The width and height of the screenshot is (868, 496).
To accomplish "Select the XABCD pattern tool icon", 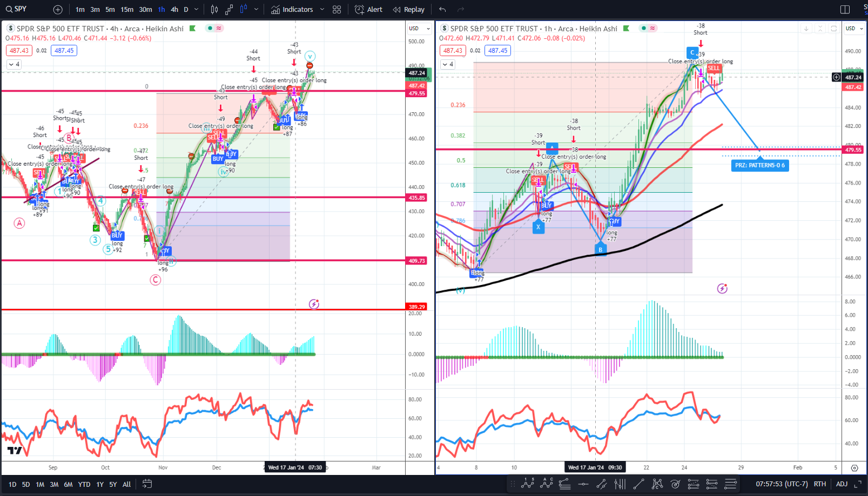I will point(657,484).
